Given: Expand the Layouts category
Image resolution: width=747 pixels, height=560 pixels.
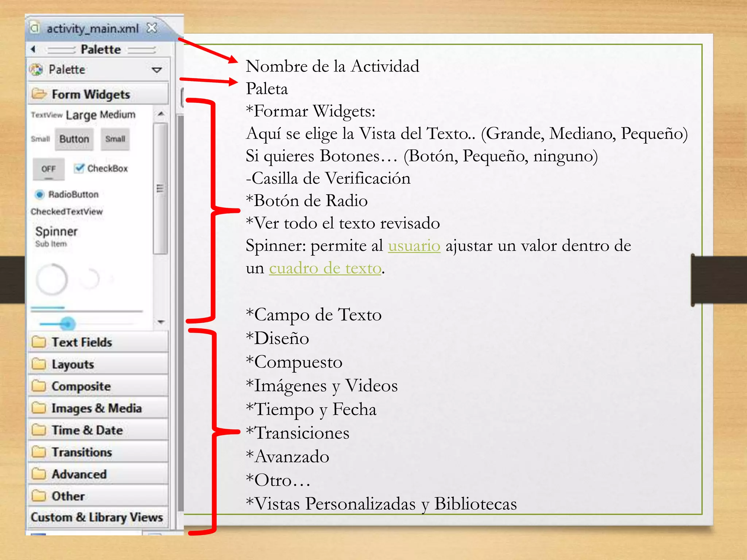Looking at the screenshot, I should coord(98,364).
